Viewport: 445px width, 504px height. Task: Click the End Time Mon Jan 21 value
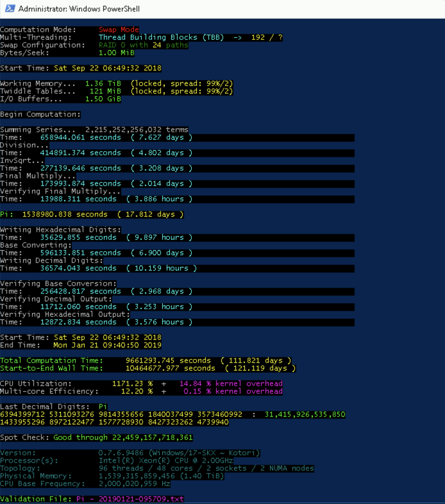(107, 345)
